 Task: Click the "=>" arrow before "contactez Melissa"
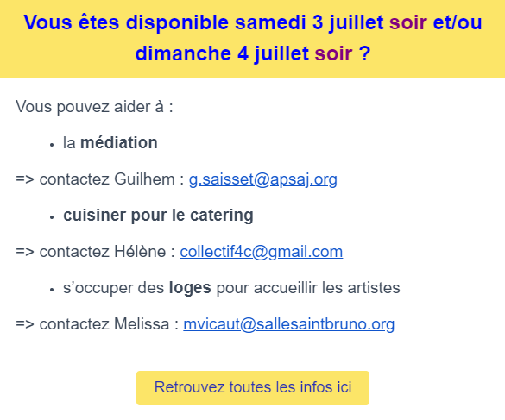point(25,324)
